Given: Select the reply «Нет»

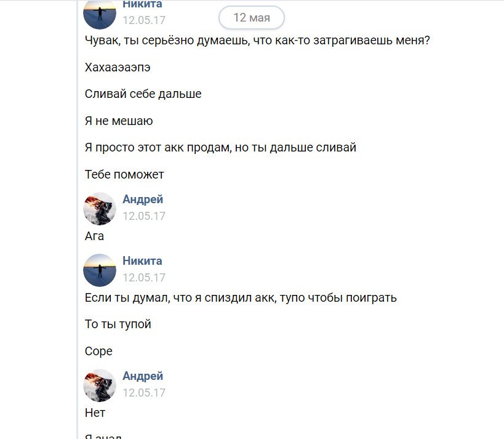Looking at the screenshot, I should (x=95, y=413).
